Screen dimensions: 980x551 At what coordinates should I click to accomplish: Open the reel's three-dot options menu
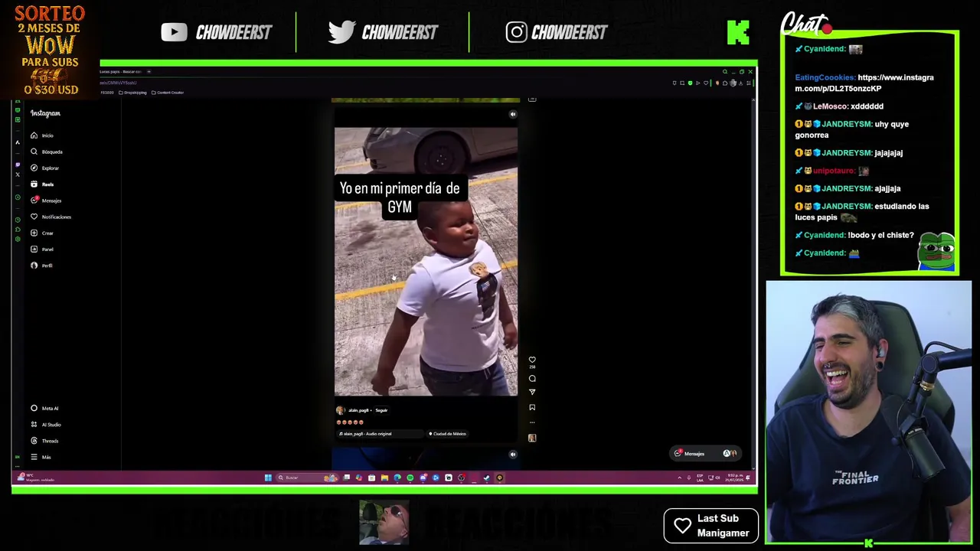tap(532, 422)
